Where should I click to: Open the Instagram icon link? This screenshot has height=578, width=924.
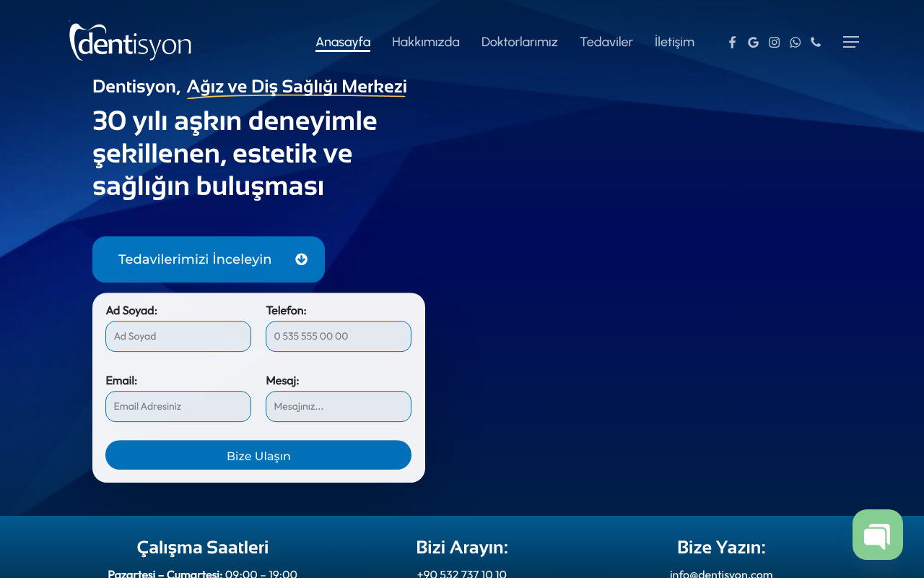click(x=774, y=42)
